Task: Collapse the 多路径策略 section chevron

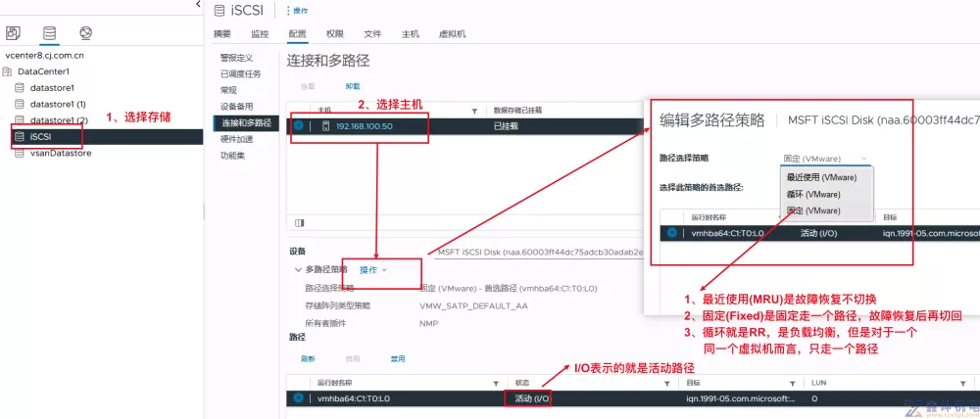Action: click(298, 270)
